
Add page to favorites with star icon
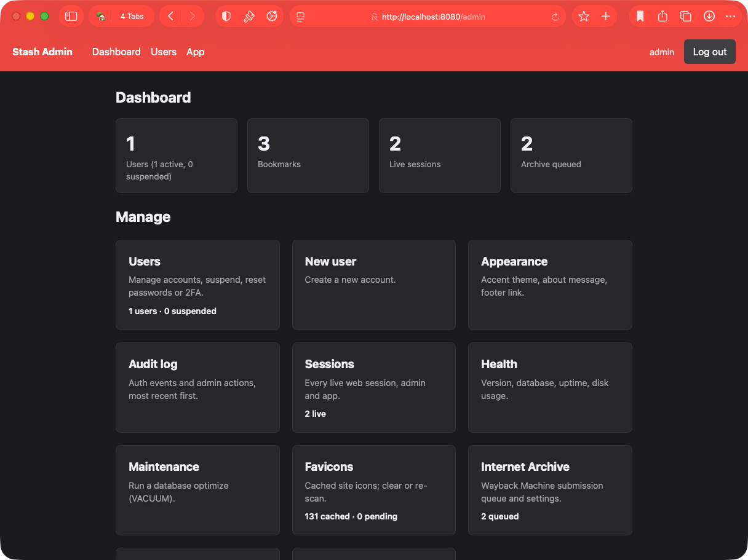click(584, 17)
